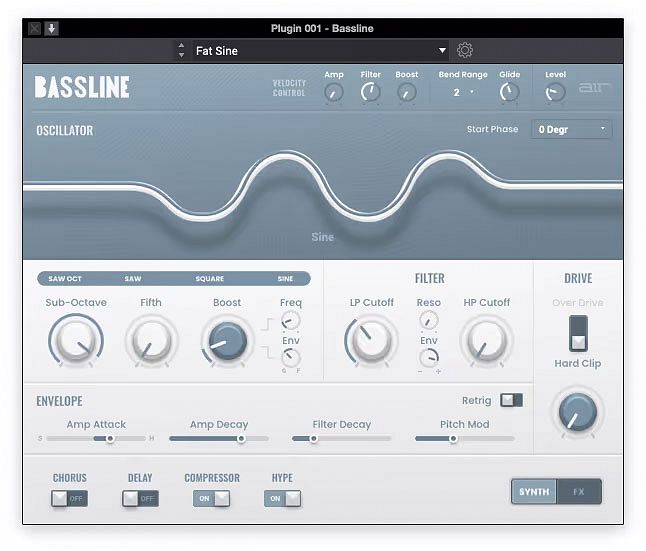Viewport: 646px width, 551px height.
Task: Select the SAW OCT waveform
Action: tap(65, 279)
